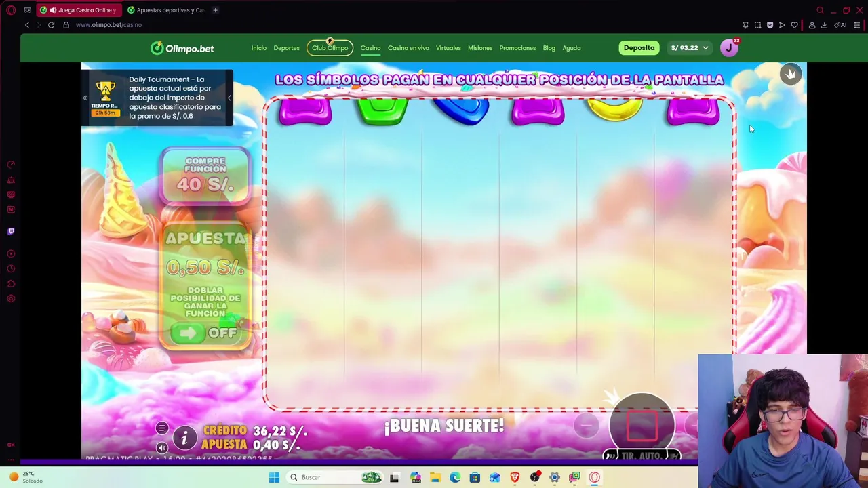Open the browser profile account icon

[812, 25]
